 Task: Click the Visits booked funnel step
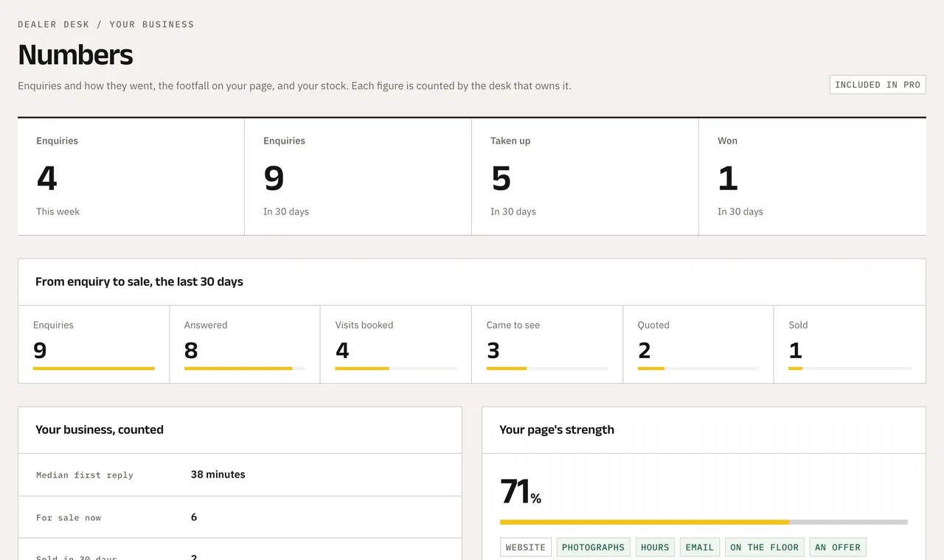point(396,344)
